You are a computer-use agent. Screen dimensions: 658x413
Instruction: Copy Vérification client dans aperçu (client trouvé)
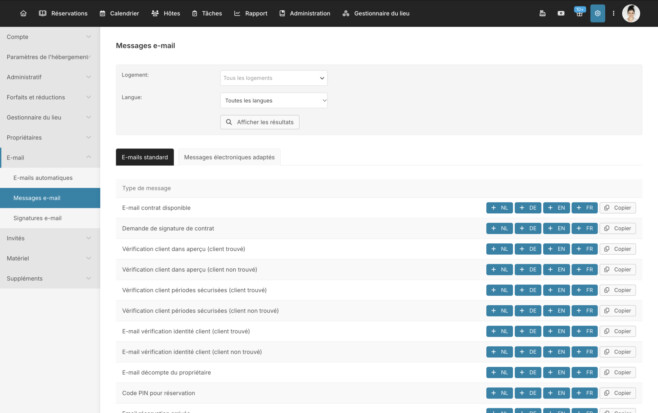coord(618,249)
